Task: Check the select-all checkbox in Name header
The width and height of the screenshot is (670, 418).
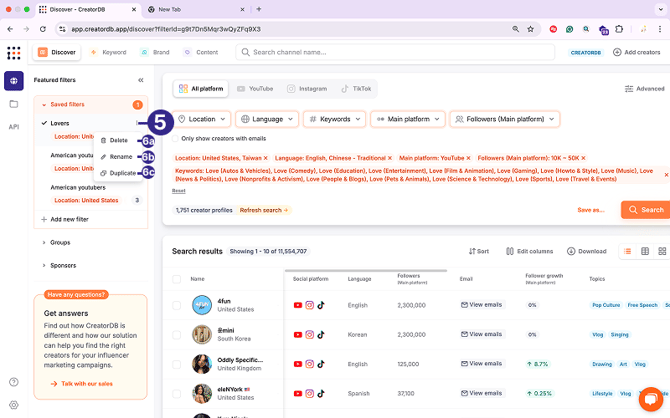Action: 176,279
